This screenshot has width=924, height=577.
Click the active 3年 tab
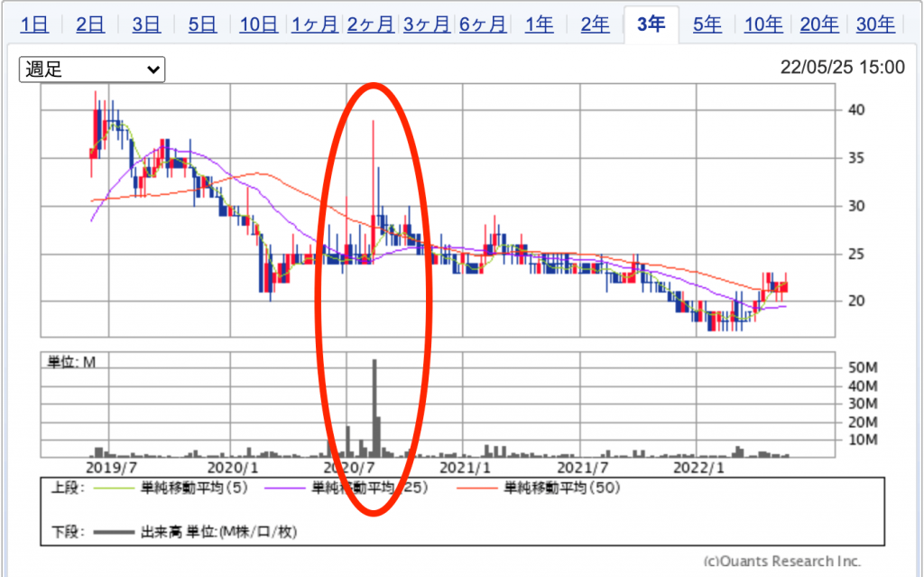click(651, 24)
